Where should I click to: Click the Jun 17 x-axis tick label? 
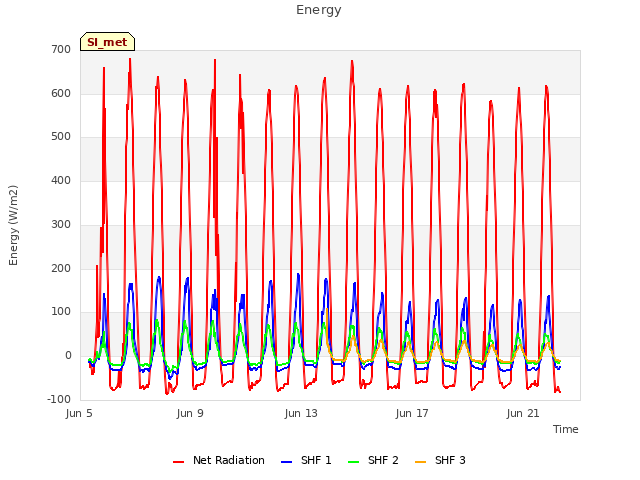point(412,413)
